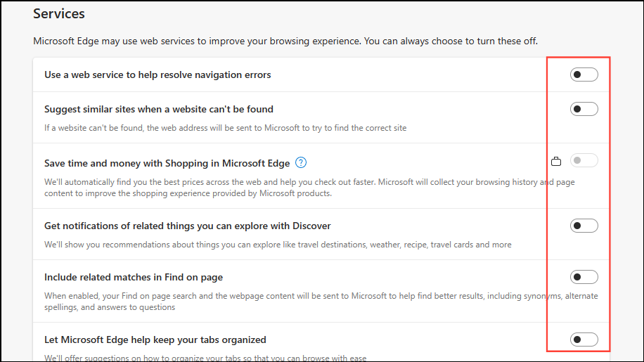Click the Services heading
Screen dimensions: 644x362
coord(59,13)
